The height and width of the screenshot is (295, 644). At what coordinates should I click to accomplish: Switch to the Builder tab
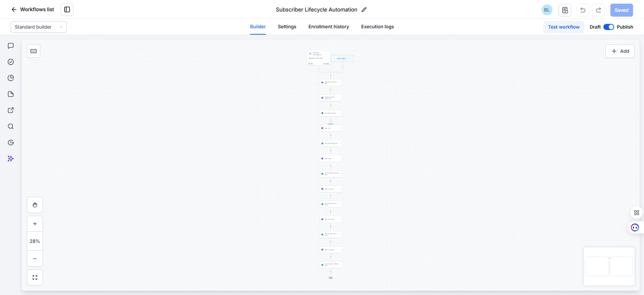[x=258, y=27]
